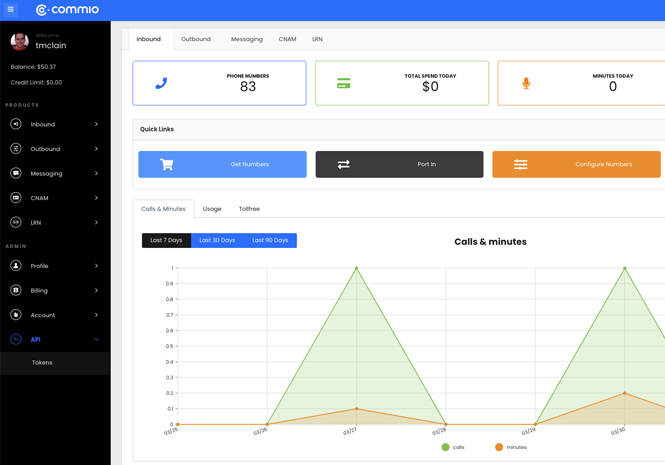This screenshot has height=465, width=665.
Task: Click the Configure Numbers button label
Action: 604,164
